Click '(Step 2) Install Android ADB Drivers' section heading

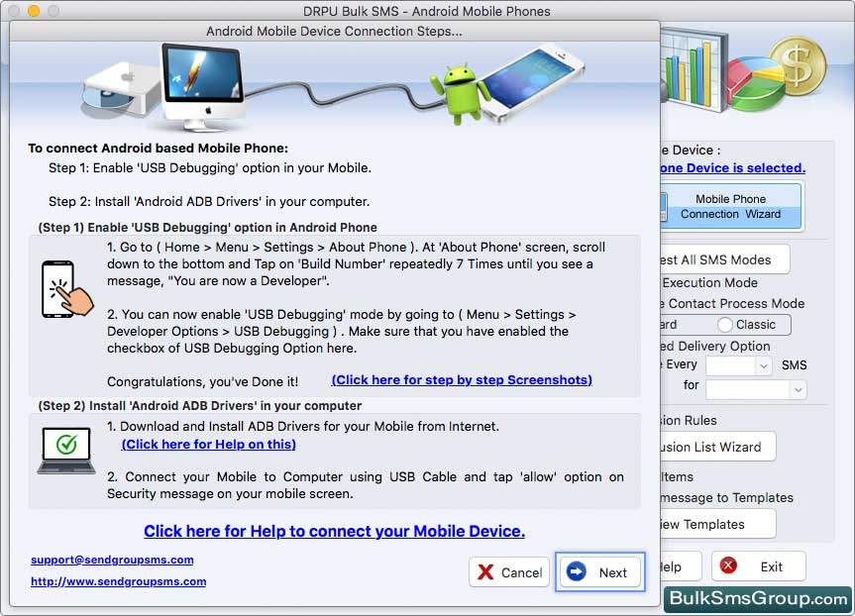(x=199, y=406)
